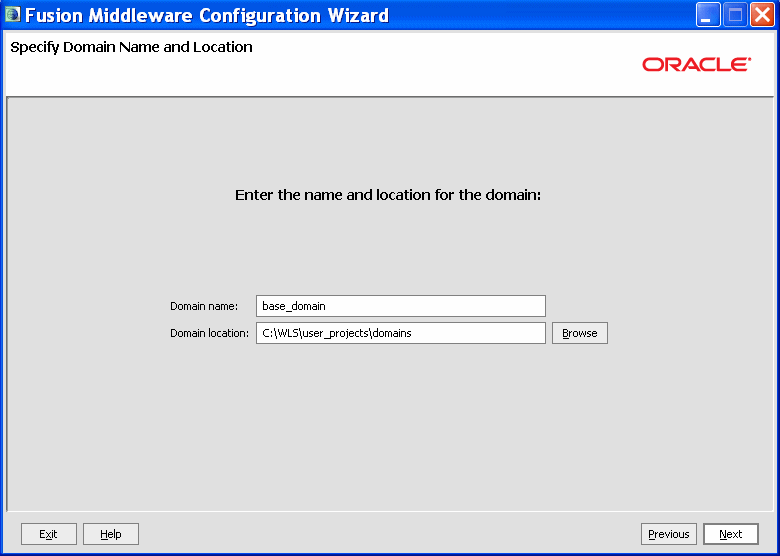
Task: Open the Help button
Action: (111, 534)
